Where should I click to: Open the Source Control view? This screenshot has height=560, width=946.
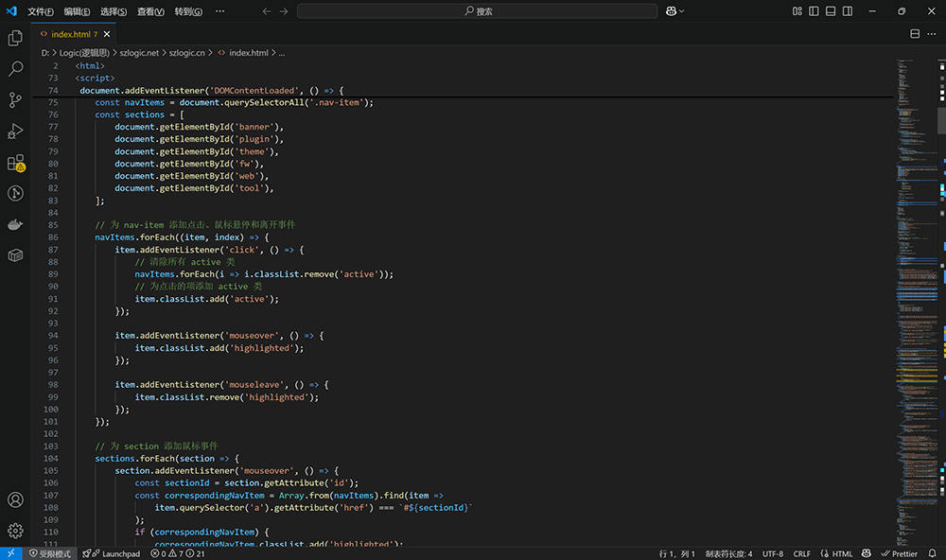tap(15, 100)
